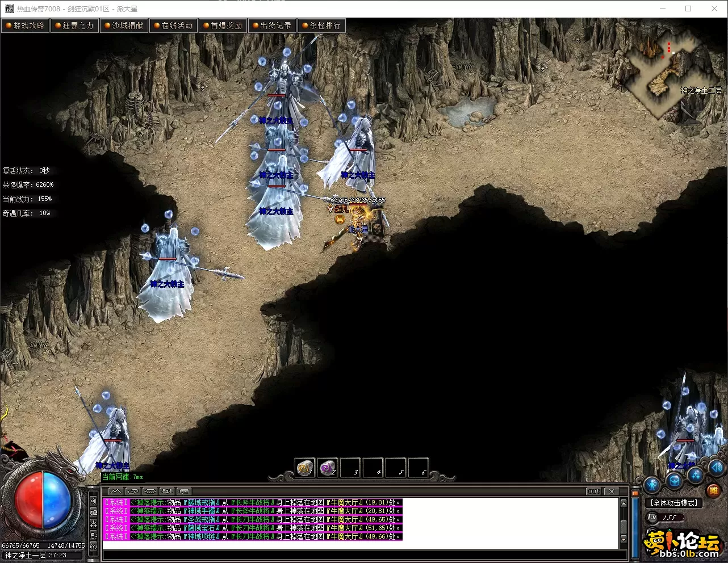The width and height of the screenshot is (728, 563).
Task: Click the third chat channel tab icon
Action: click(150, 491)
